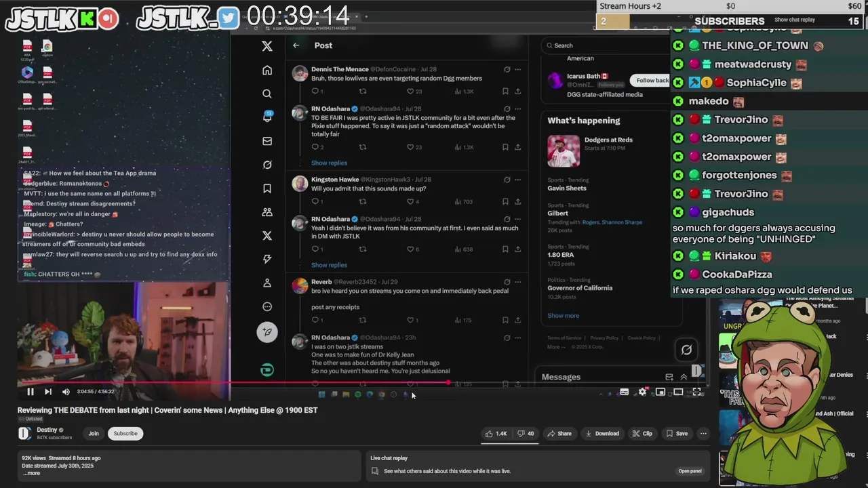This screenshot has height=488, width=868.
Task: Like the video (1.4K)
Action: tap(496, 434)
